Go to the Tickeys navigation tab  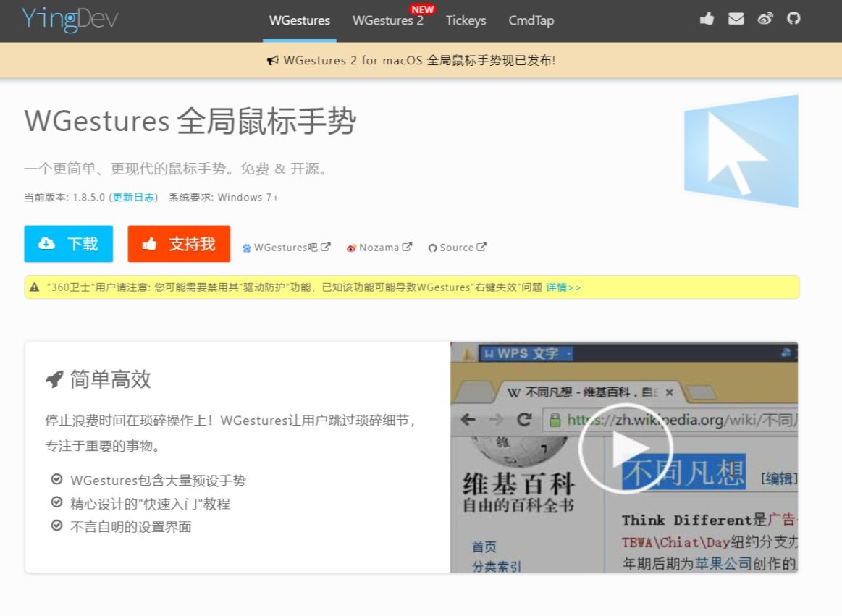tap(466, 20)
